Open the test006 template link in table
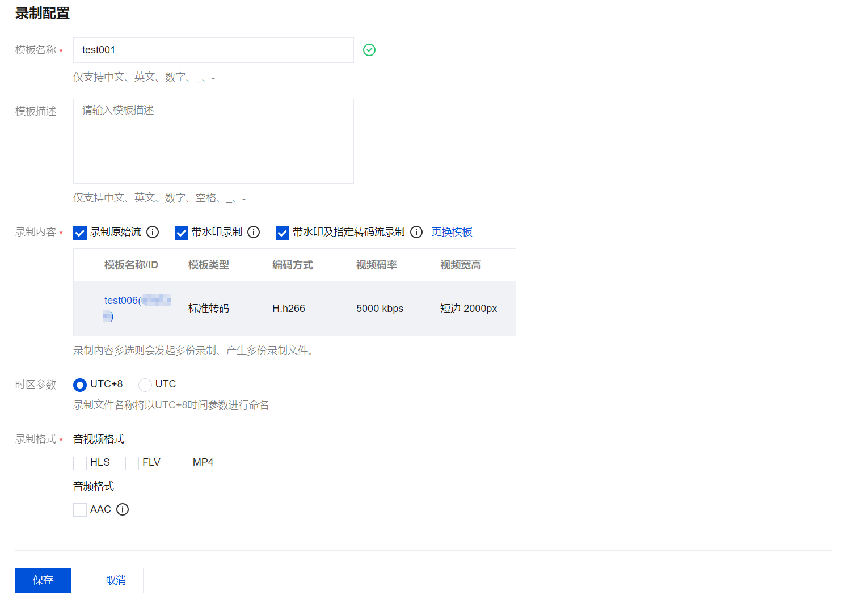This screenshot has height=616, width=843. coord(121,301)
